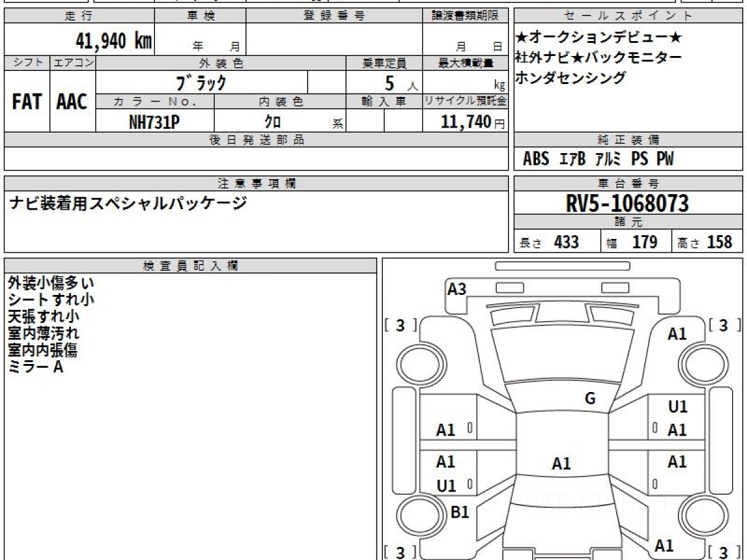Click the 検査員記入欄 header
The width and height of the screenshot is (747, 560).
(x=190, y=266)
